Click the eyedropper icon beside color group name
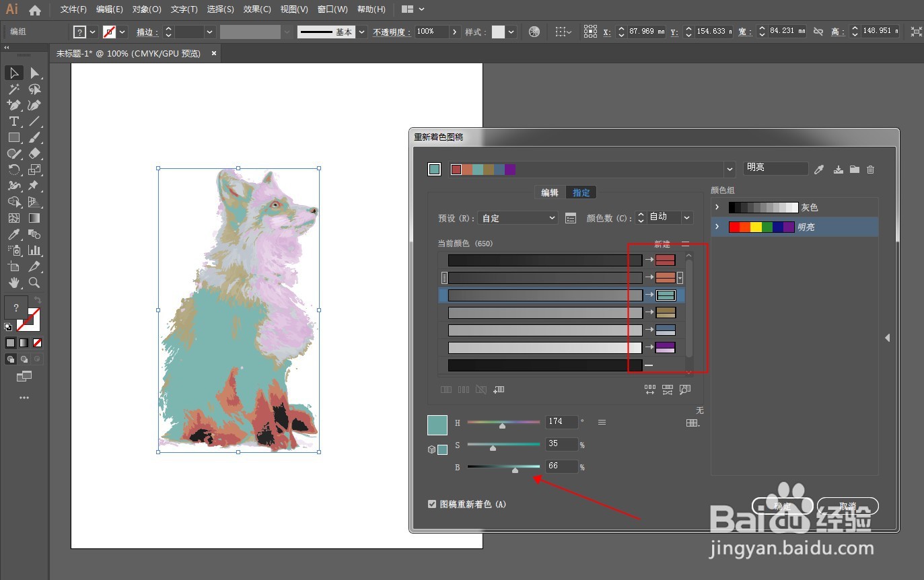The image size is (924, 580). click(819, 170)
